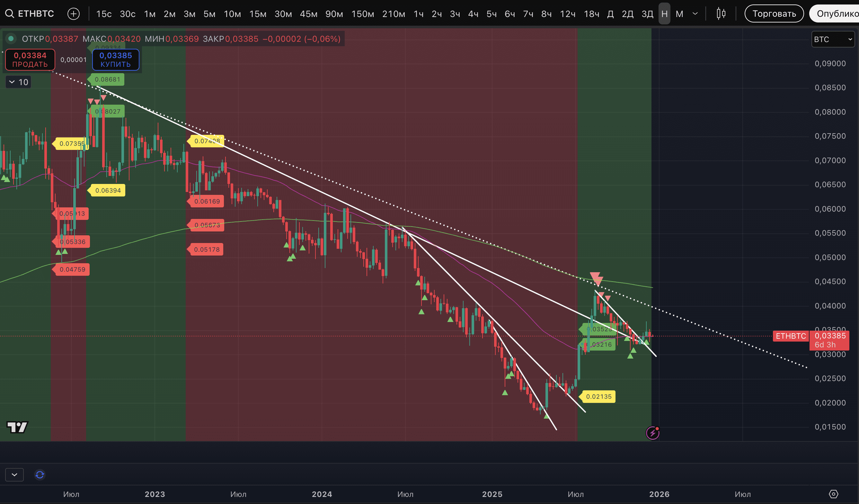Click the purple lightning bolt icon
The width and height of the screenshot is (859, 504).
point(652,433)
